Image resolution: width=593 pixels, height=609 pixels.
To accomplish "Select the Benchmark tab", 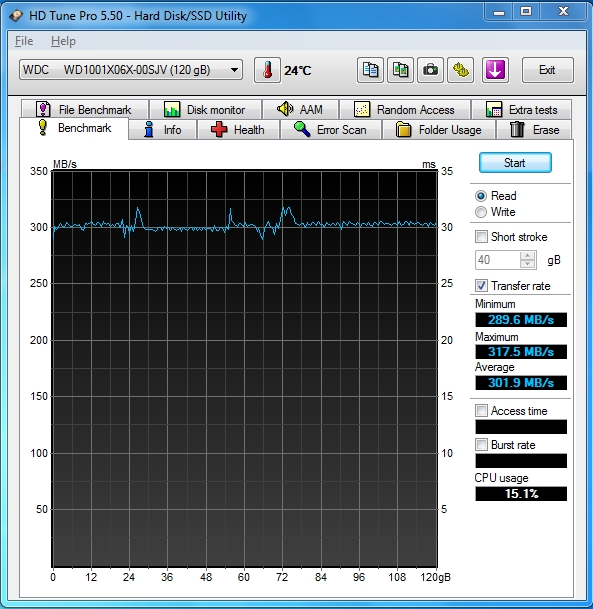I will (x=74, y=128).
